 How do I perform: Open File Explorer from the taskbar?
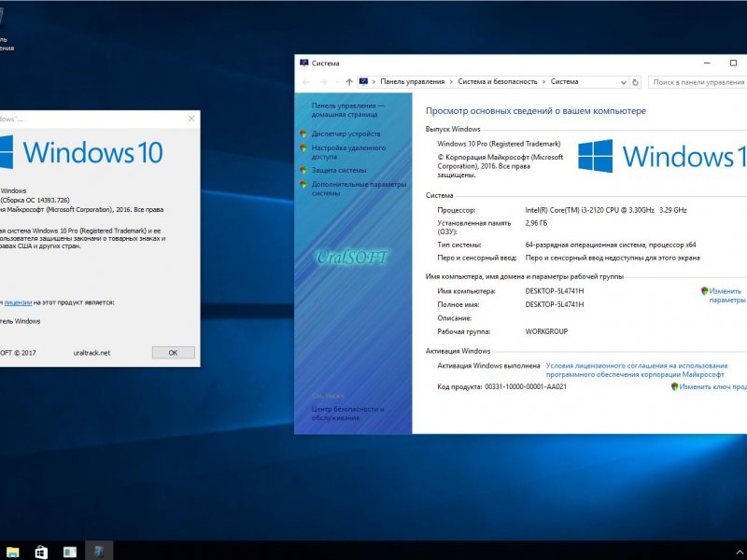coord(13,552)
